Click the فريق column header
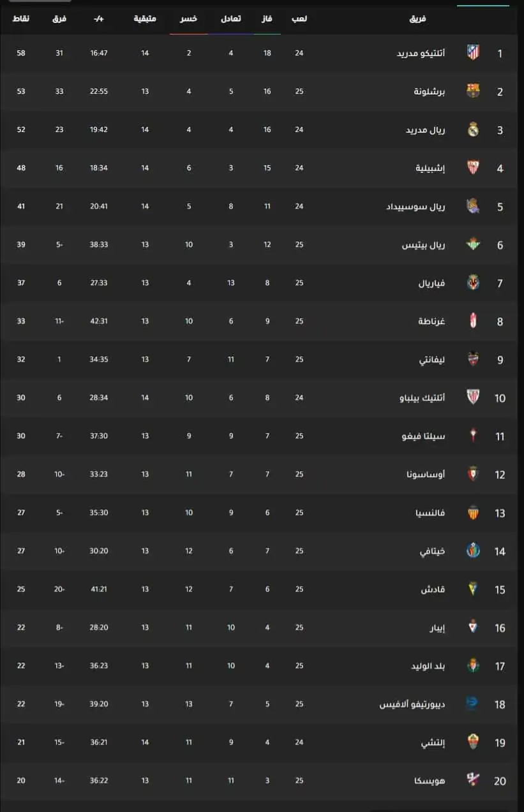 417,18
